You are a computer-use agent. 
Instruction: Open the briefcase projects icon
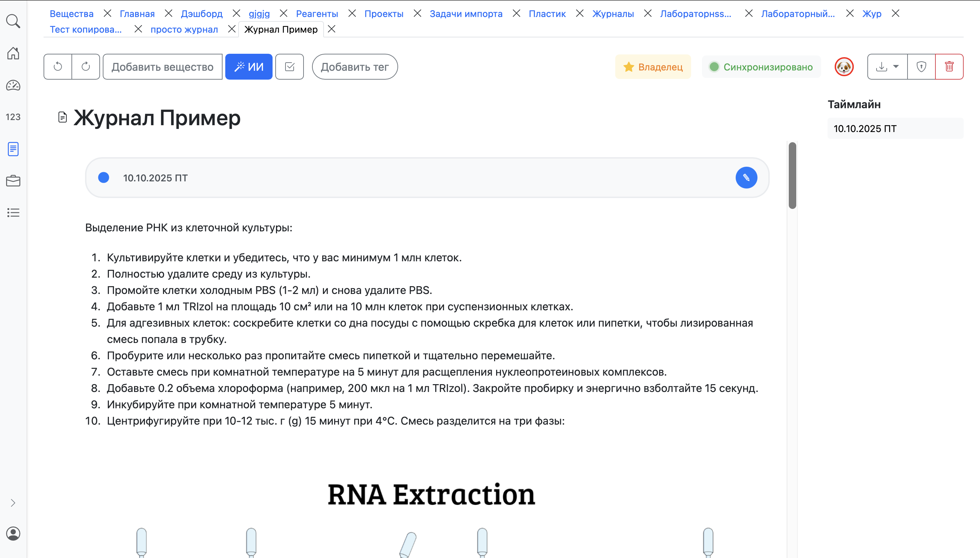tap(13, 181)
